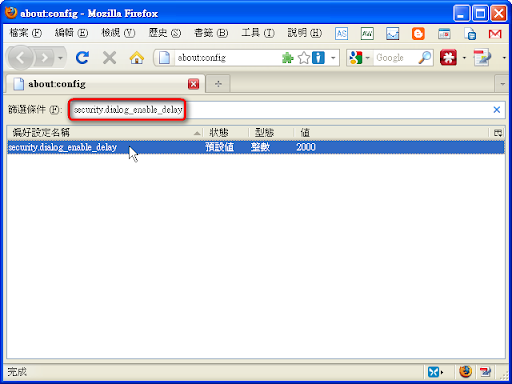512x384 pixels.
Task: Open the 編輯 (E) menu
Action: coord(71,33)
